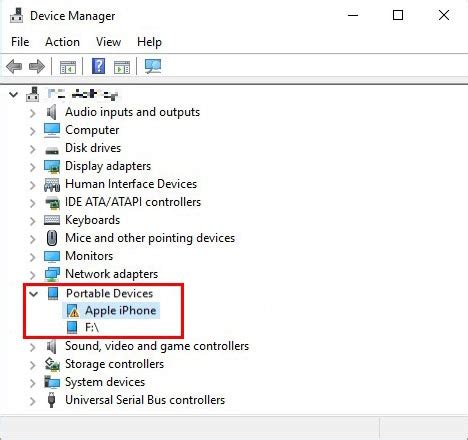Screen dimensions: 468x440
Task: Open the File menu
Action: (x=20, y=42)
